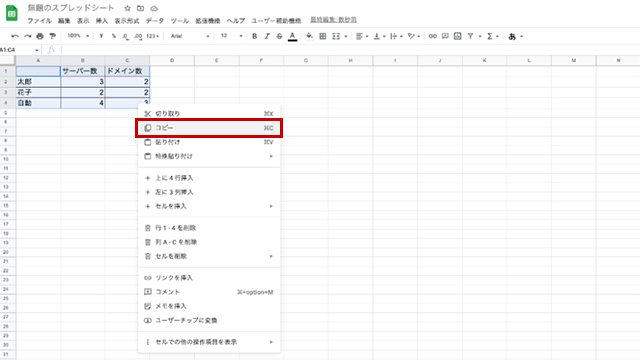Expand セルを削除 submenu
The width and height of the screenshot is (640, 360).
coord(209,256)
